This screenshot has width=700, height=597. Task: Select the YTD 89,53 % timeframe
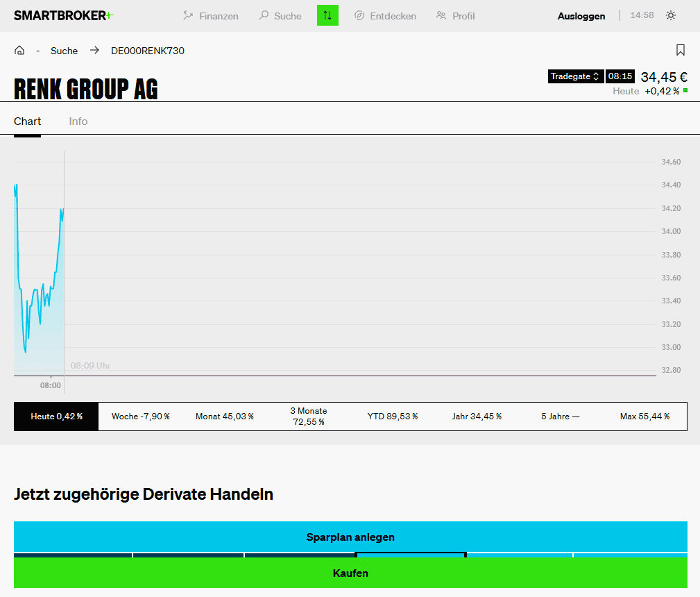tap(393, 417)
